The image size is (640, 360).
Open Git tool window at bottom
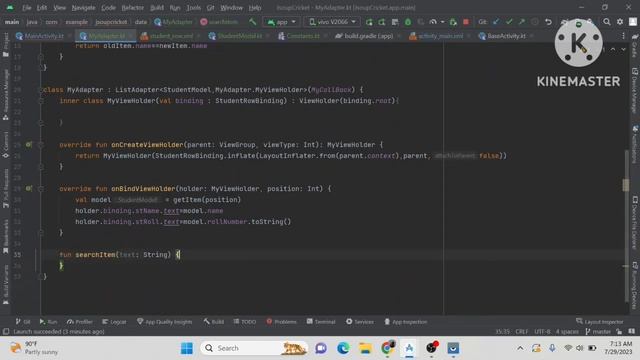coord(23,322)
